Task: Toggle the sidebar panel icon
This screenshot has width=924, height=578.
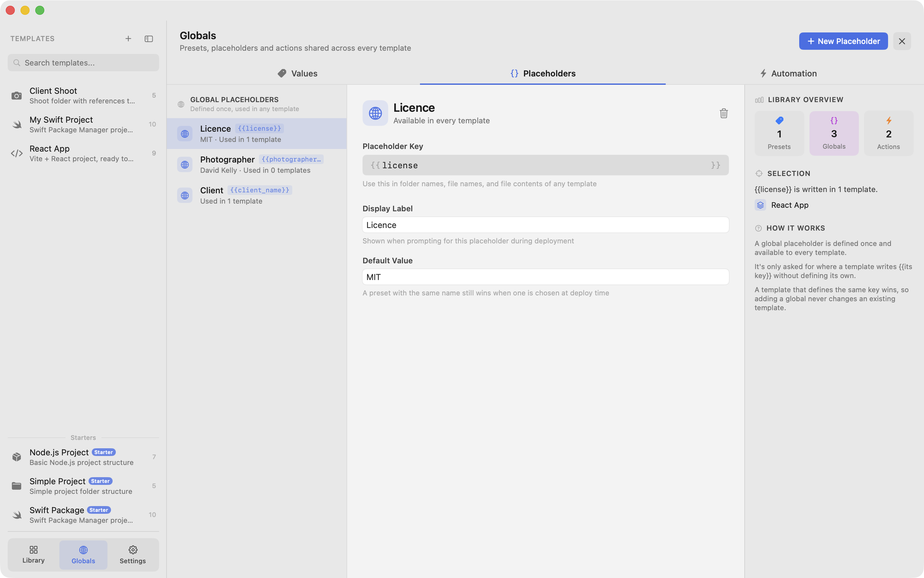Action: (x=149, y=39)
